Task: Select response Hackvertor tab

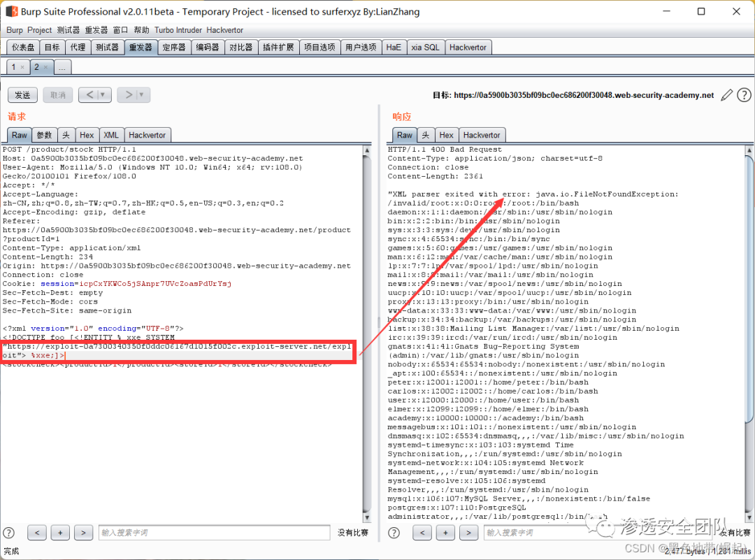Action: [x=482, y=135]
